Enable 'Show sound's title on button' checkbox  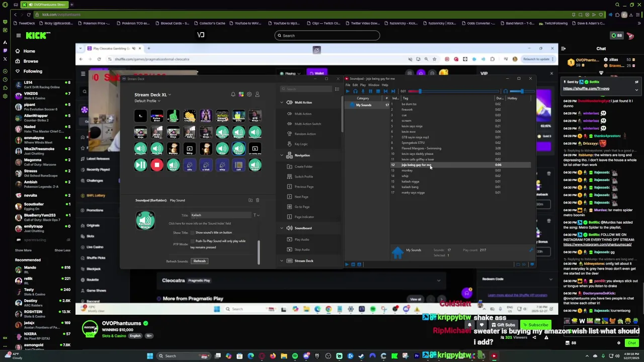point(192,233)
